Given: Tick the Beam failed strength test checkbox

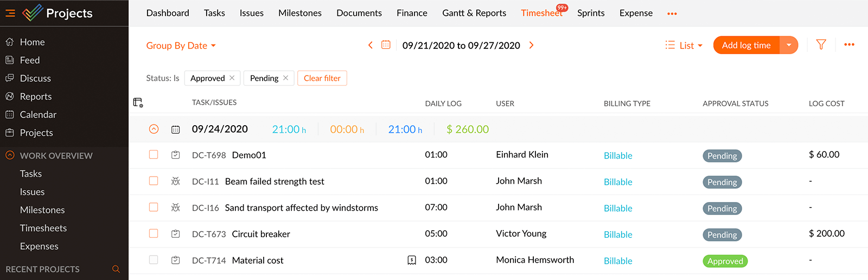Looking at the screenshot, I should 154,181.
